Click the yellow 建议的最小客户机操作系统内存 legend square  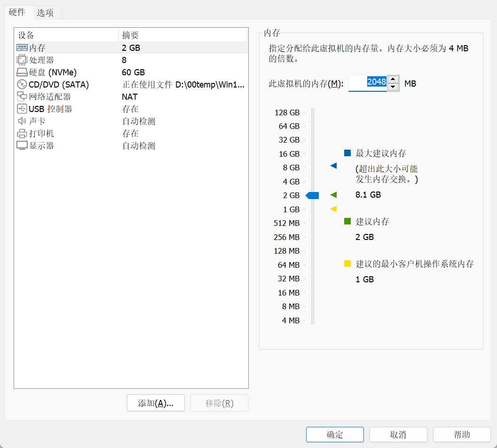coord(347,264)
